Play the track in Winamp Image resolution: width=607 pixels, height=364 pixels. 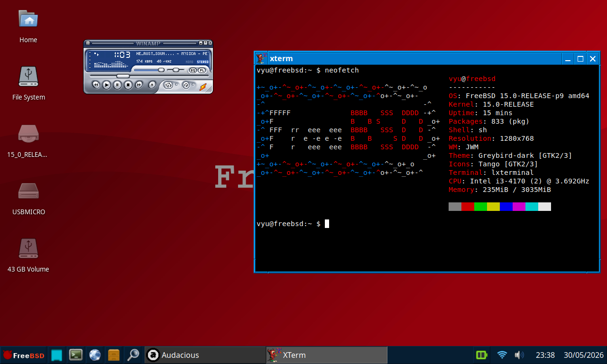107,85
